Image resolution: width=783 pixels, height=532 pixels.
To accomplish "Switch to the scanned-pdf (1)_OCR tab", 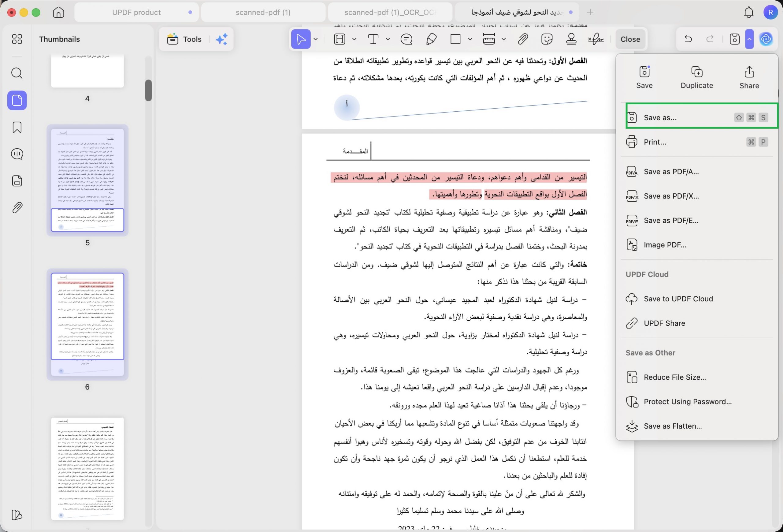I will pos(390,12).
